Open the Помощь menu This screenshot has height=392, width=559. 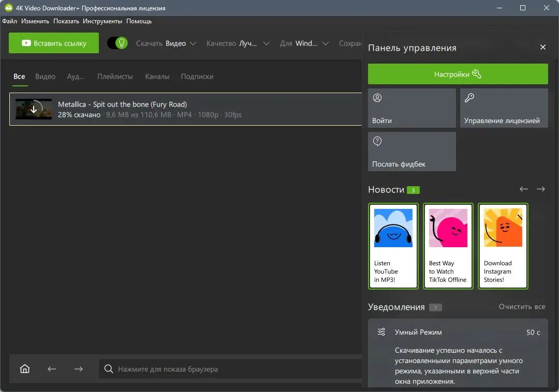(139, 21)
